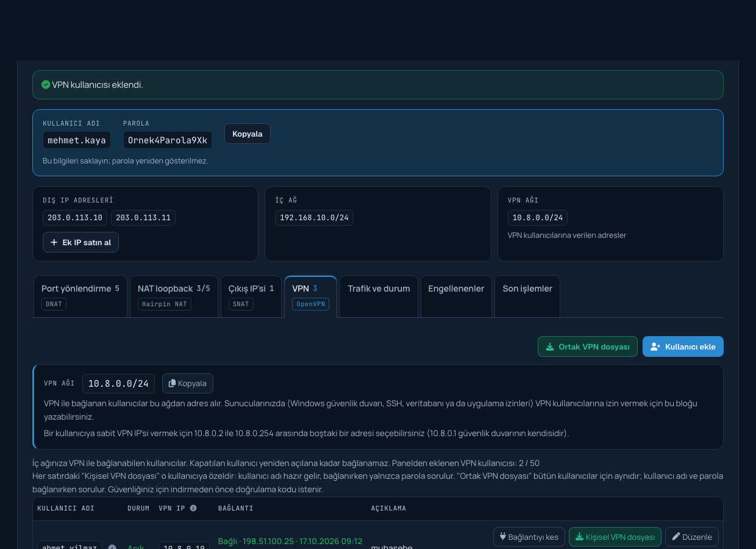This screenshot has height=549, width=756.
Task: Click the mehmet.kaya username field
Action: [x=77, y=140]
